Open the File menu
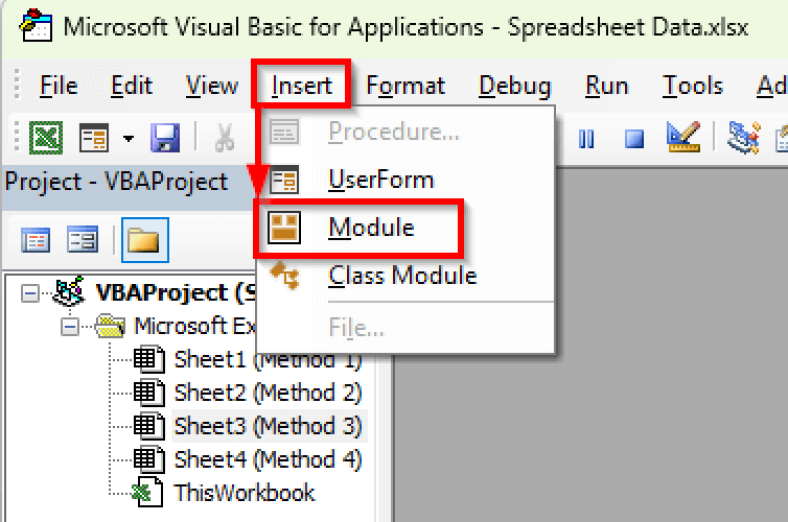This screenshot has width=788, height=522. click(x=59, y=86)
